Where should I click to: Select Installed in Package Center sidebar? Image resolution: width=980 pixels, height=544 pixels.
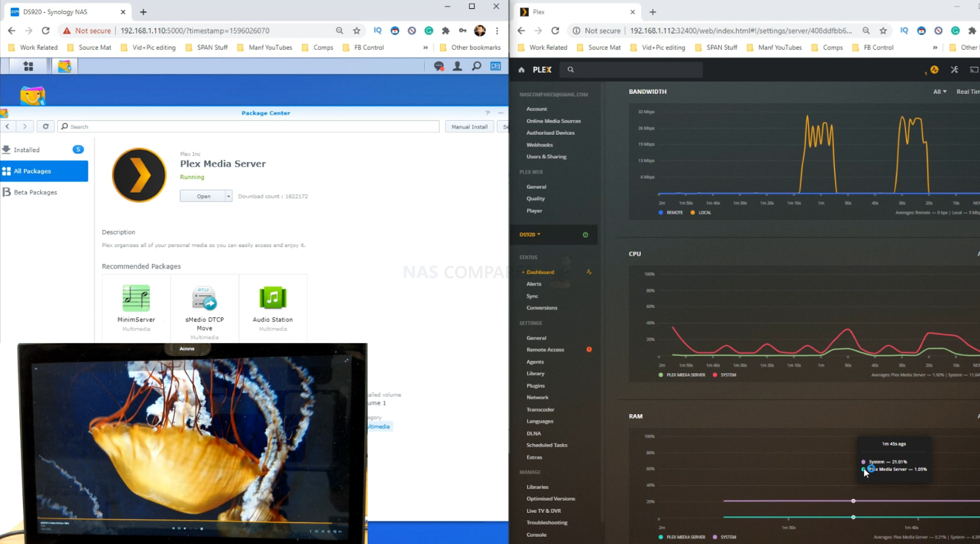(x=44, y=150)
